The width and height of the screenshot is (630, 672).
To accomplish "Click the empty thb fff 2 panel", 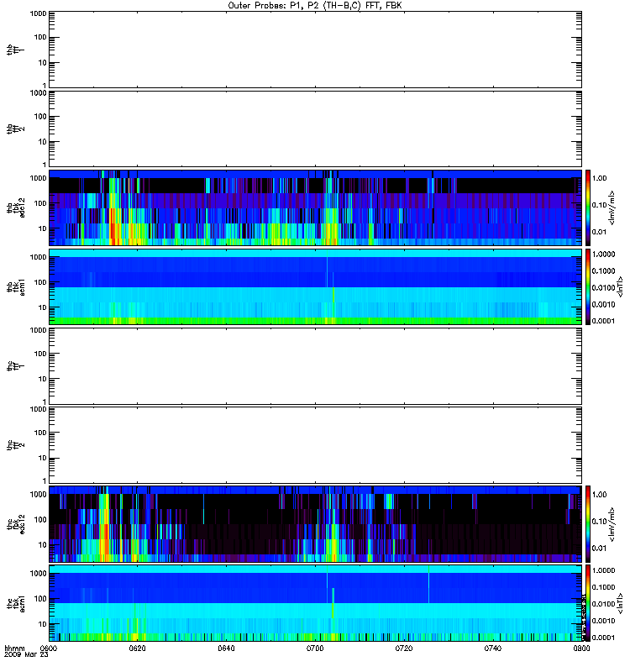I will pos(315,129).
